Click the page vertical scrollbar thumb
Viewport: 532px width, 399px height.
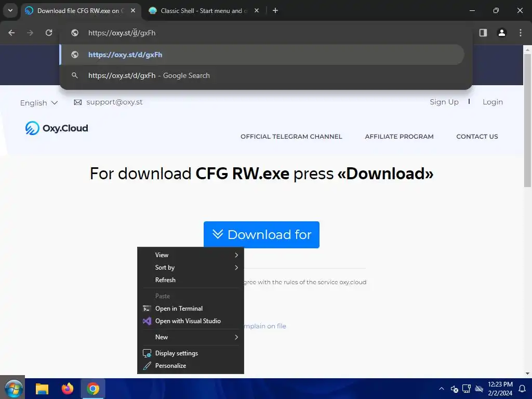(x=527, y=120)
